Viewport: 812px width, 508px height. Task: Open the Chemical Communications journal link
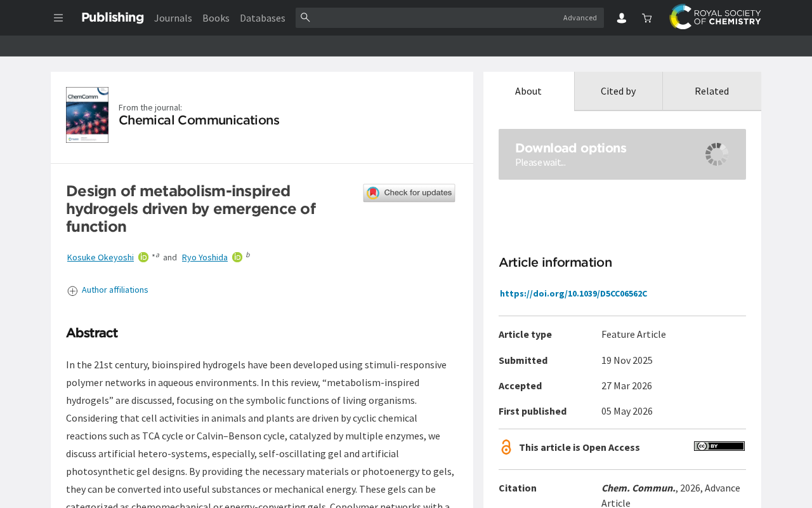pos(199,120)
